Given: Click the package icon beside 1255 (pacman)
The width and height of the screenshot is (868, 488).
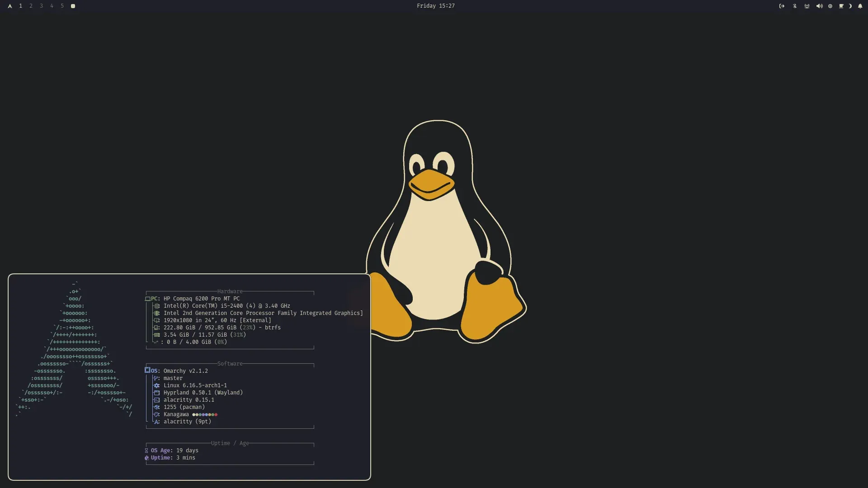Looking at the screenshot, I should 157,407.
